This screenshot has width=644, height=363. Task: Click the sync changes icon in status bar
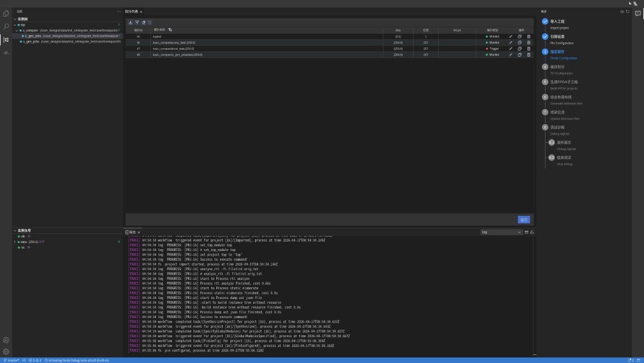(24, 361)
